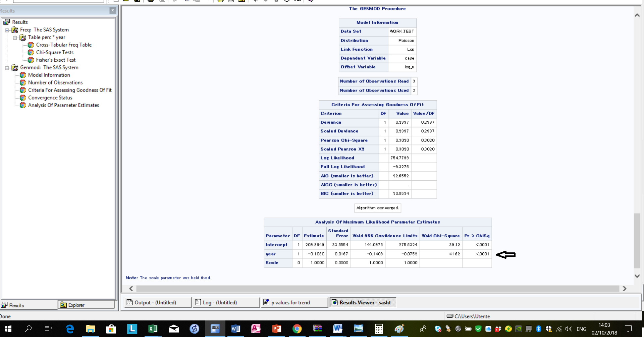644x362 pixels.
Task: Click the chart icon beside p values for trend
Action: 266,302
